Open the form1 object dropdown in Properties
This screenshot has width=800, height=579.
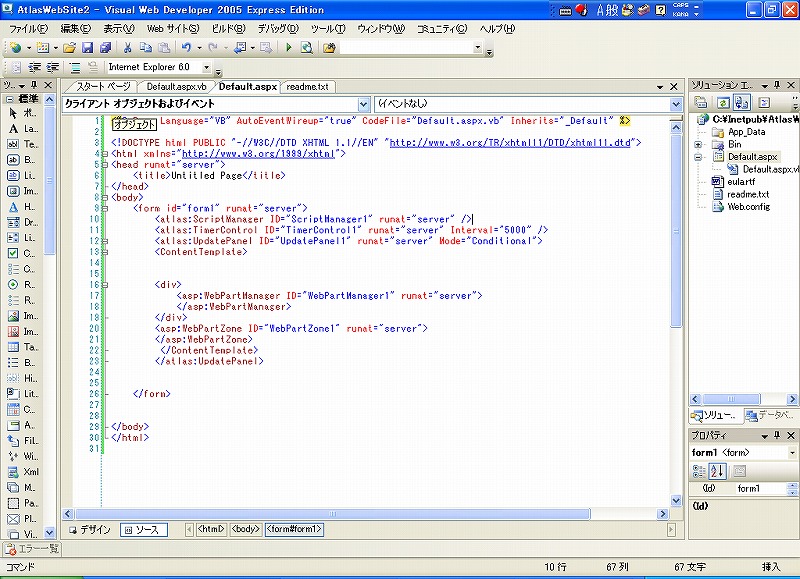[x=792, y=452]
